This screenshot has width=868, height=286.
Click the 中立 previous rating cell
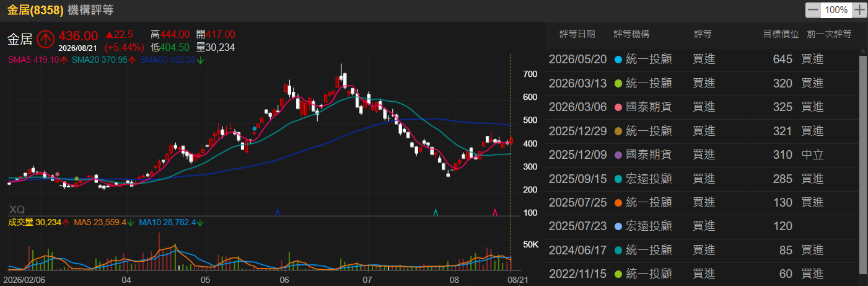tap(812, 154)
